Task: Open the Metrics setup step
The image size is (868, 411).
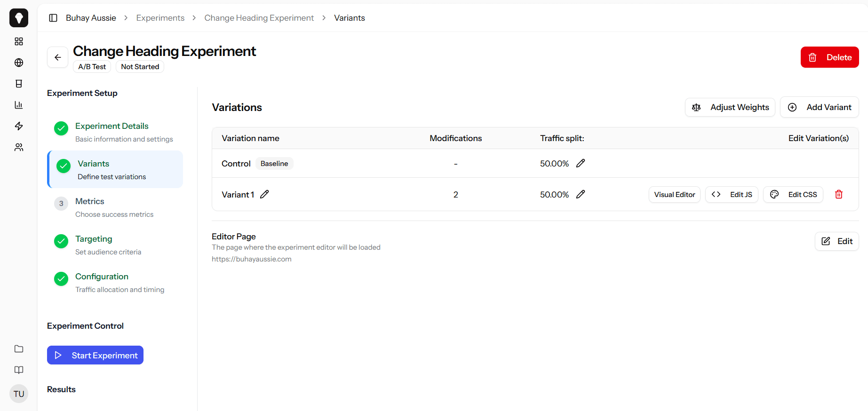Action: [115, 207]
